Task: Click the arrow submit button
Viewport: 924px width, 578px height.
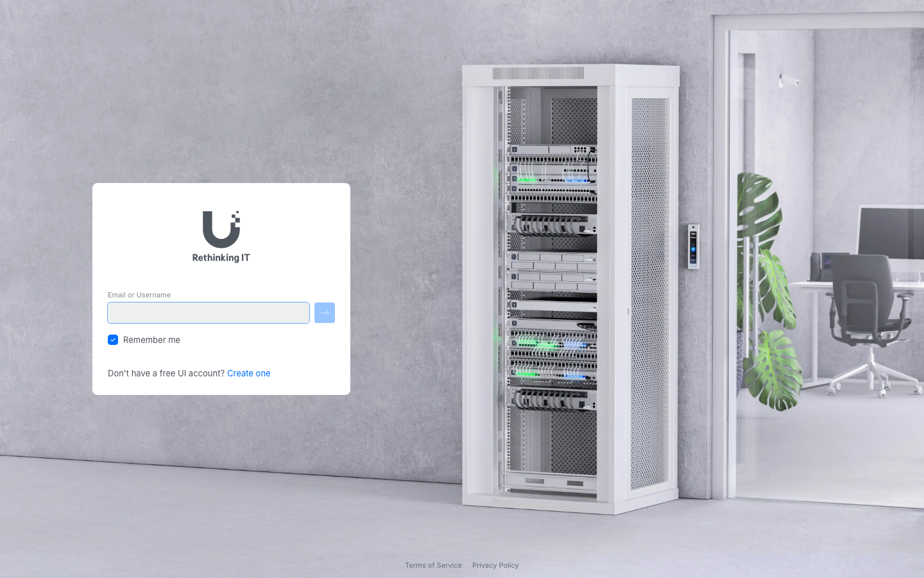Action: coord(325,313)
